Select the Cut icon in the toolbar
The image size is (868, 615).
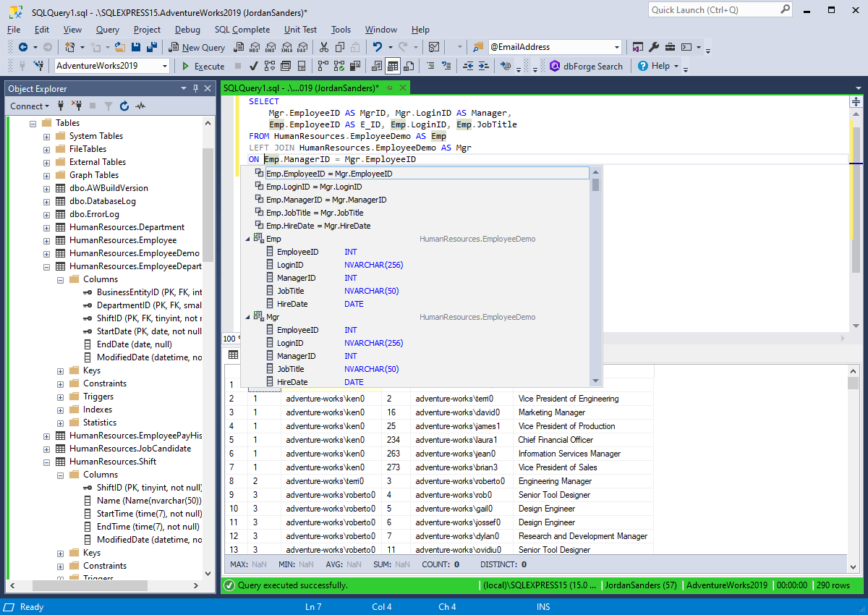323,46
